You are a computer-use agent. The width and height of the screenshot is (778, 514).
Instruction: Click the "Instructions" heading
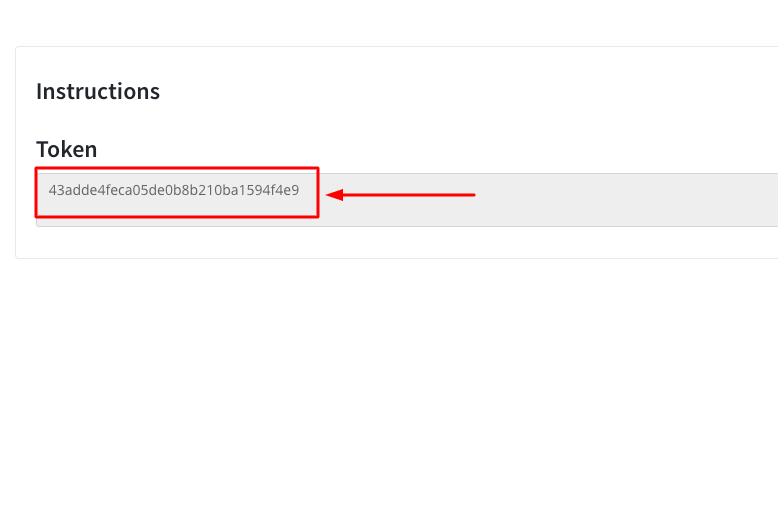click(98, 91)
